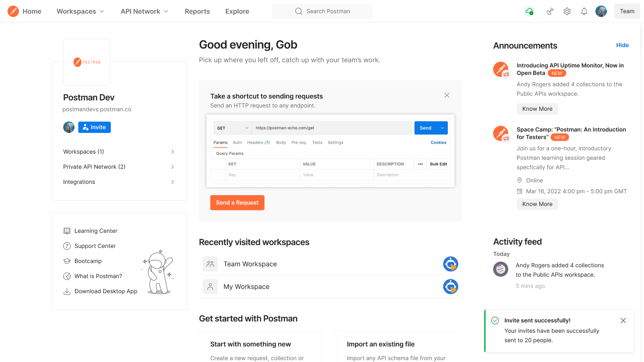Go to the Explore page
Image resolution: width=644 pixels, height=362 pixels.
237,11
